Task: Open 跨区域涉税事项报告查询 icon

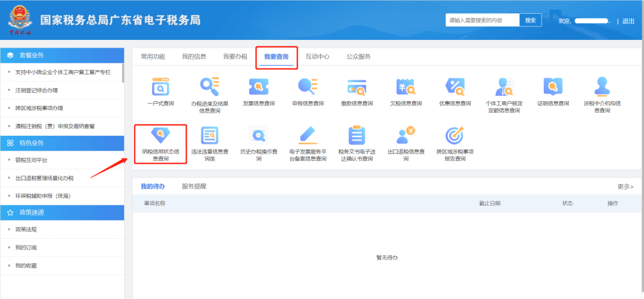Action: tap(454, 135)
